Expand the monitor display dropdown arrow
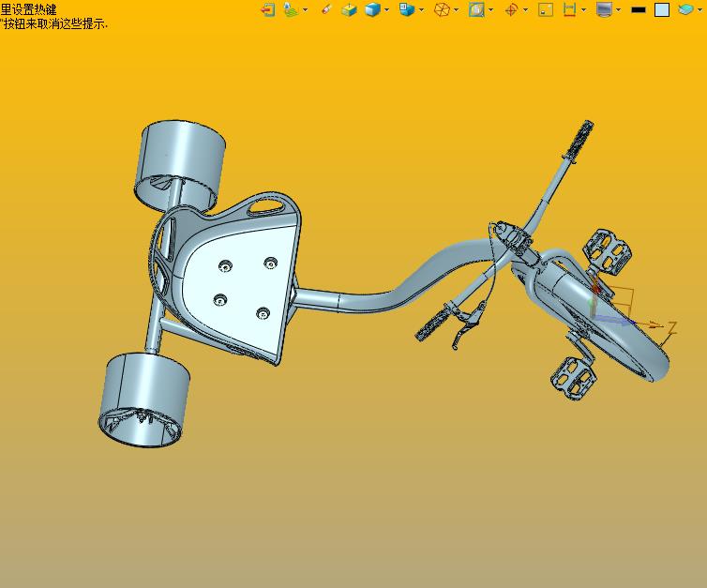 click(x=619, y=9)
